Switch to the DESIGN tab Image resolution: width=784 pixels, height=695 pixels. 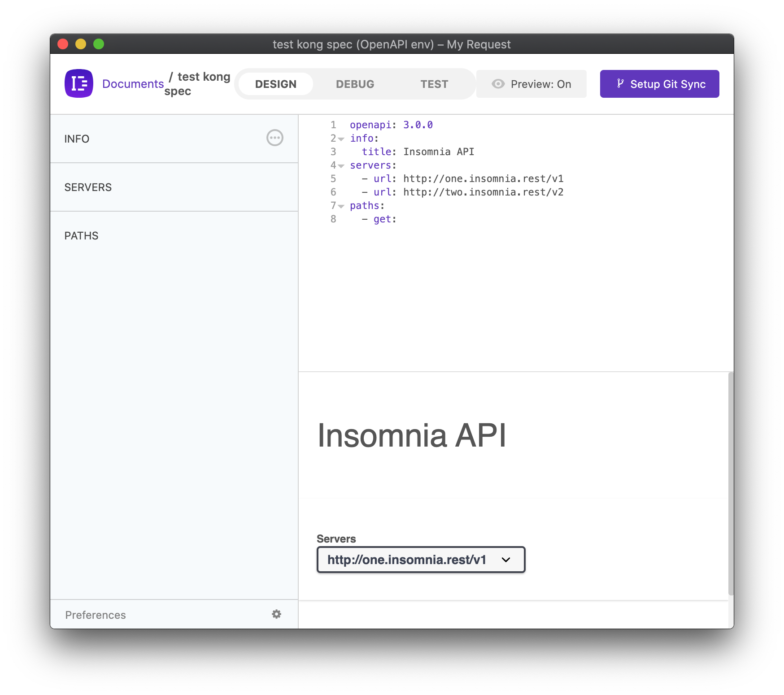(276, 84)
